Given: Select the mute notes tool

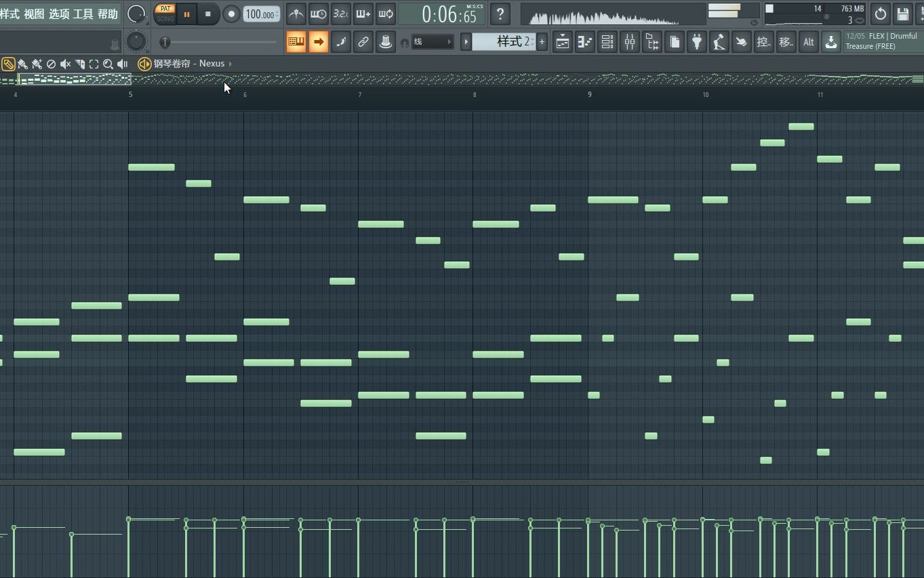Looking at the screenshot, I should [x=65, y=64].
